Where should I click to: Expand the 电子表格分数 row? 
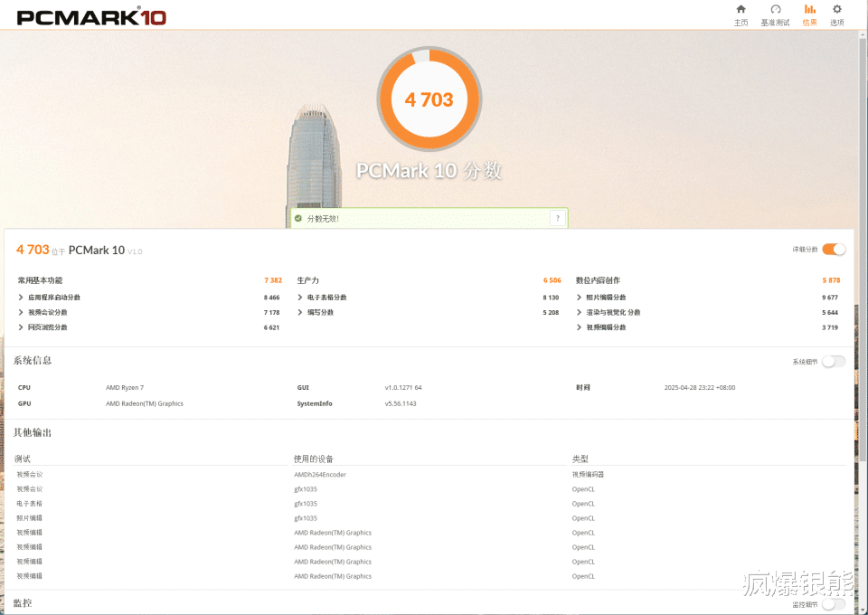point(300,298)
